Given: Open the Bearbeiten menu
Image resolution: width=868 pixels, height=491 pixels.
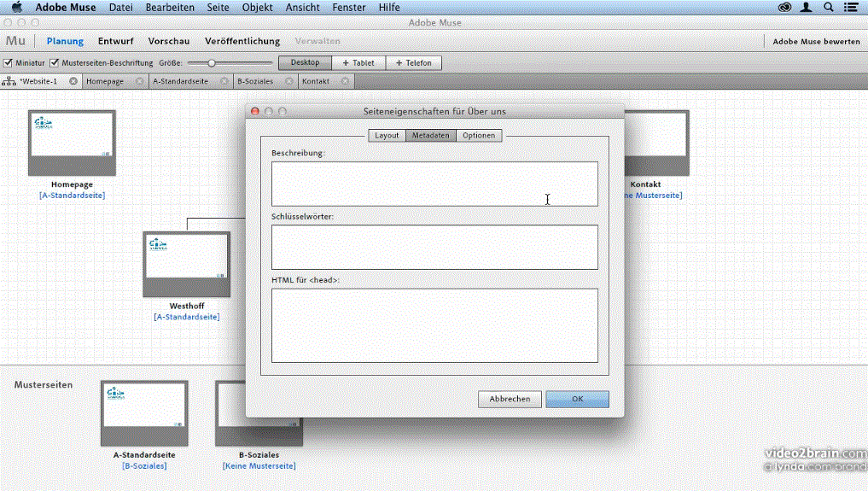Looking at the screenshot, I should tap(170, 7).
